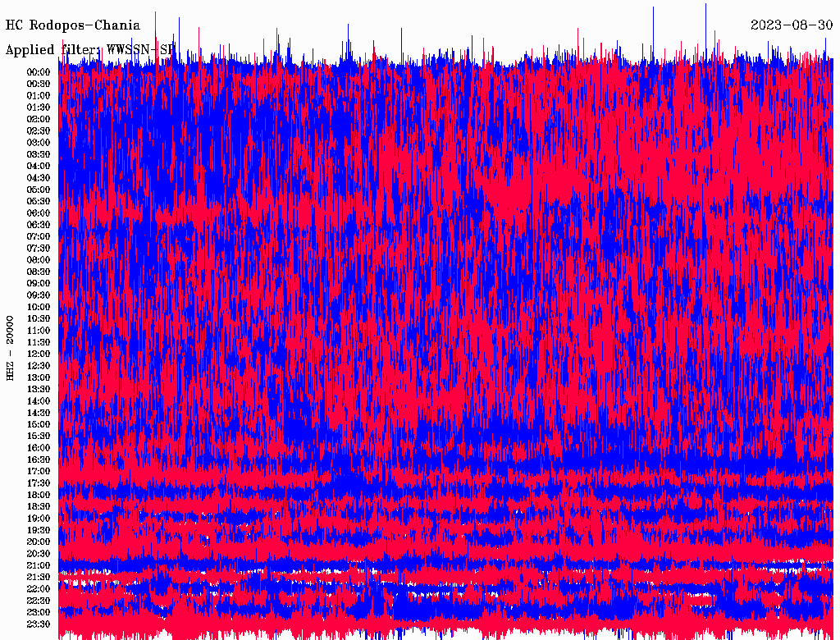Click the station title HC Rodopos-Chania
This screenshot has height=640, width=840.
pyautogui.click(x=73, y=25)
